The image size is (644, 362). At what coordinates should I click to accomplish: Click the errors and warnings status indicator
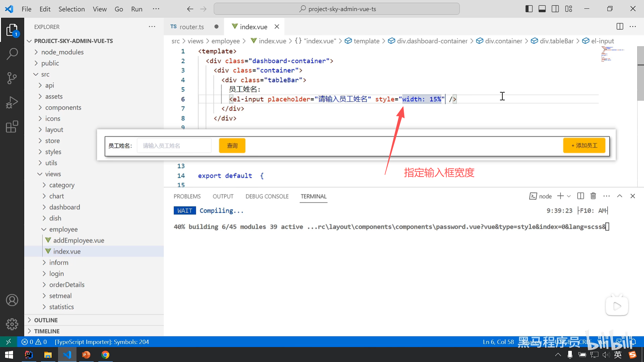click(x=34, y=342)
